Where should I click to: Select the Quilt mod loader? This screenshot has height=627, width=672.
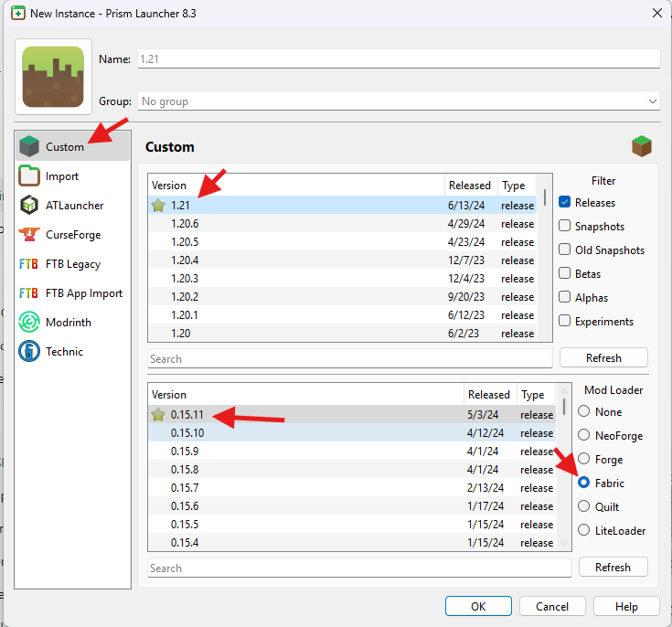pyautogui.click(x=583, y=506)
